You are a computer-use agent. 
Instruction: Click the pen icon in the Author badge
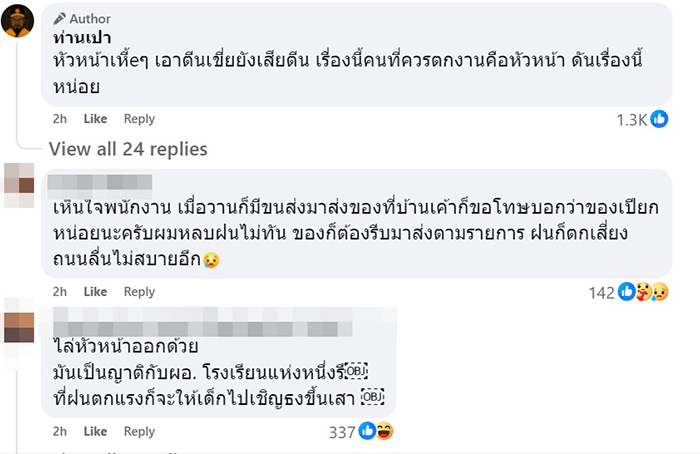tap(60, 19)
